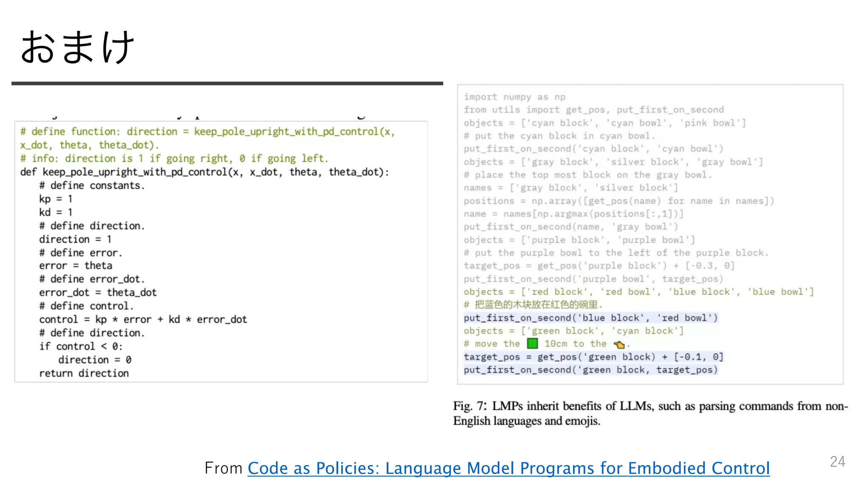868x488 pixels.
Task: Click the 'Fig. 7: LMPs inherit benefits' caption
Action: 651,413
